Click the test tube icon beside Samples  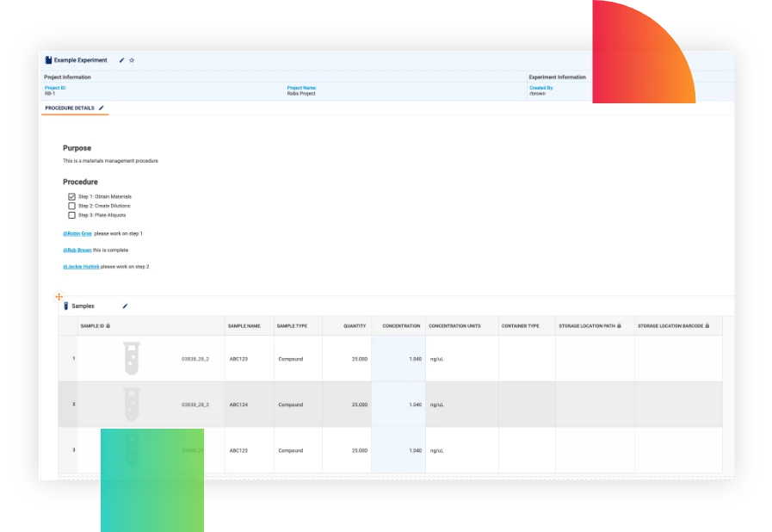point(66,306)
